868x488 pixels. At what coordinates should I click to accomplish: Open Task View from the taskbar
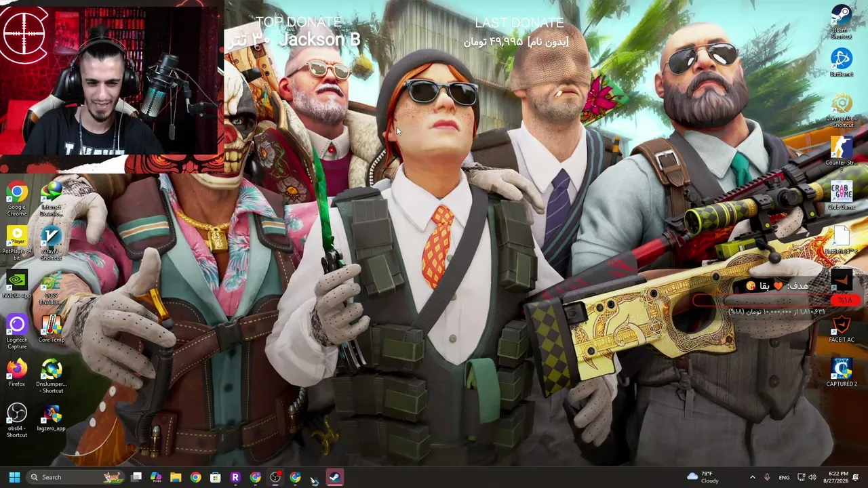(136, 477)
